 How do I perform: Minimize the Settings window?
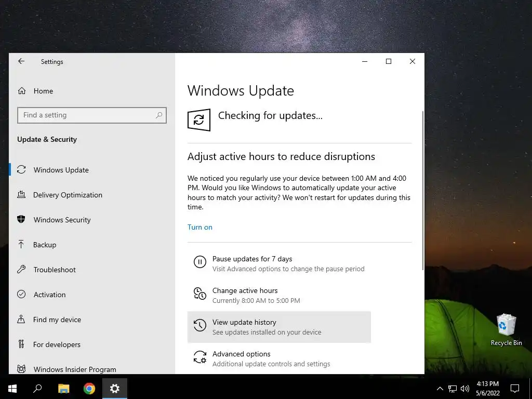(365, 61)
